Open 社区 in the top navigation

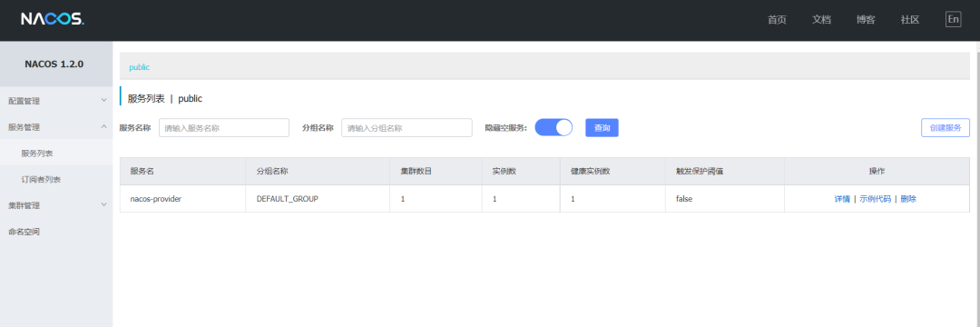click(x=910, y=19)
